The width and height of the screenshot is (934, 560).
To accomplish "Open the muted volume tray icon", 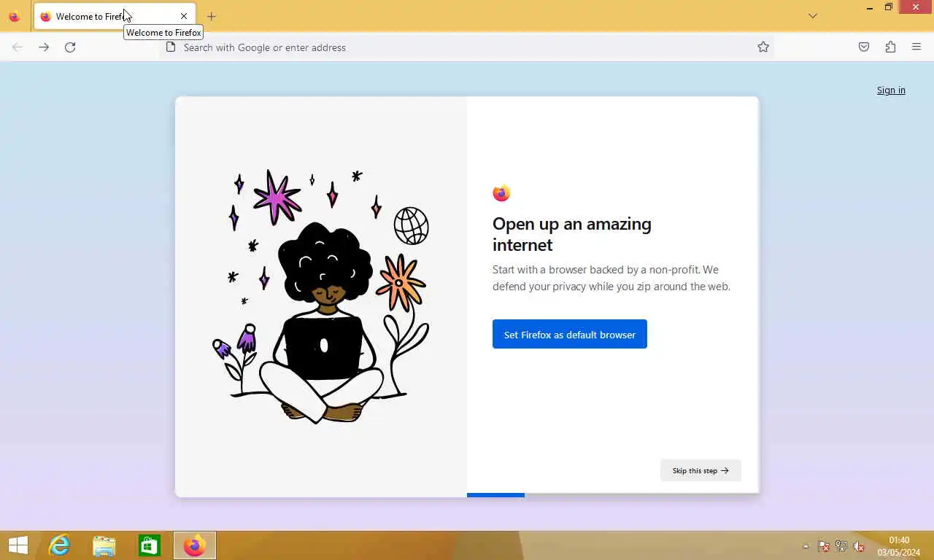I will (859, 546).
